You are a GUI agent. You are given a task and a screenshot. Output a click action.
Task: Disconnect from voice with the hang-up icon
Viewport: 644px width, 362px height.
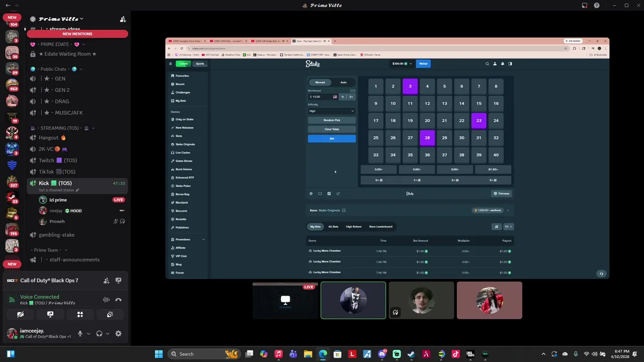point(118,300)
